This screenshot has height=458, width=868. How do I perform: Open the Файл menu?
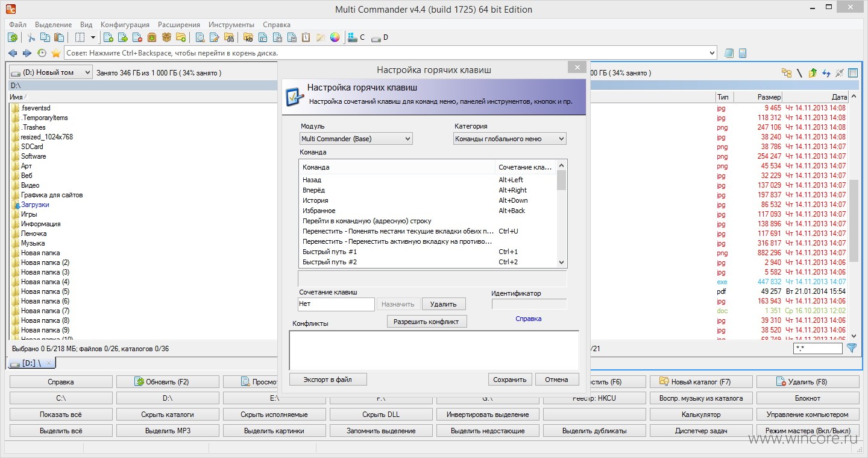click(17, 25)
